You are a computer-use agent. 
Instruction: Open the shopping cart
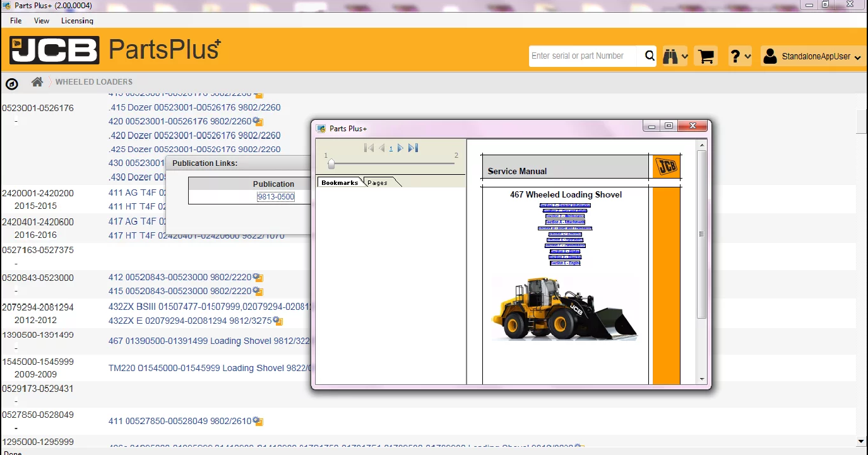point(705,56)
